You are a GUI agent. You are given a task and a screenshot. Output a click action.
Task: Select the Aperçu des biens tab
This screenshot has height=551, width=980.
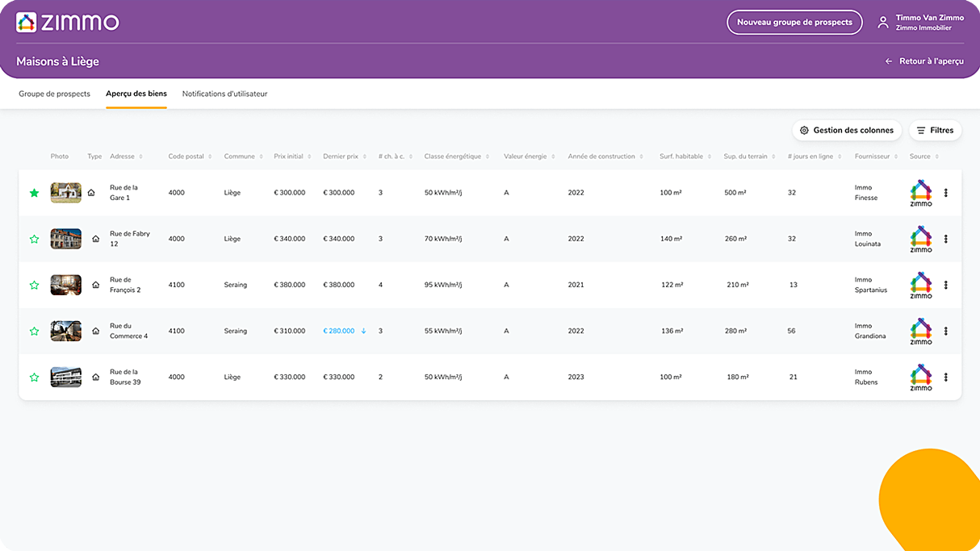click(x=136, y=94)
